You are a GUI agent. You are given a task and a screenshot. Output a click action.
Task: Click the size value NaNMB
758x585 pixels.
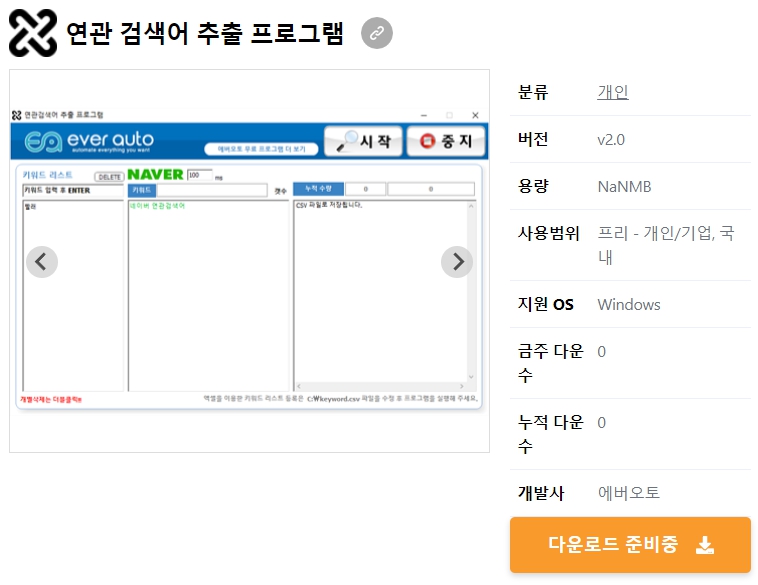tap(625, 187)
